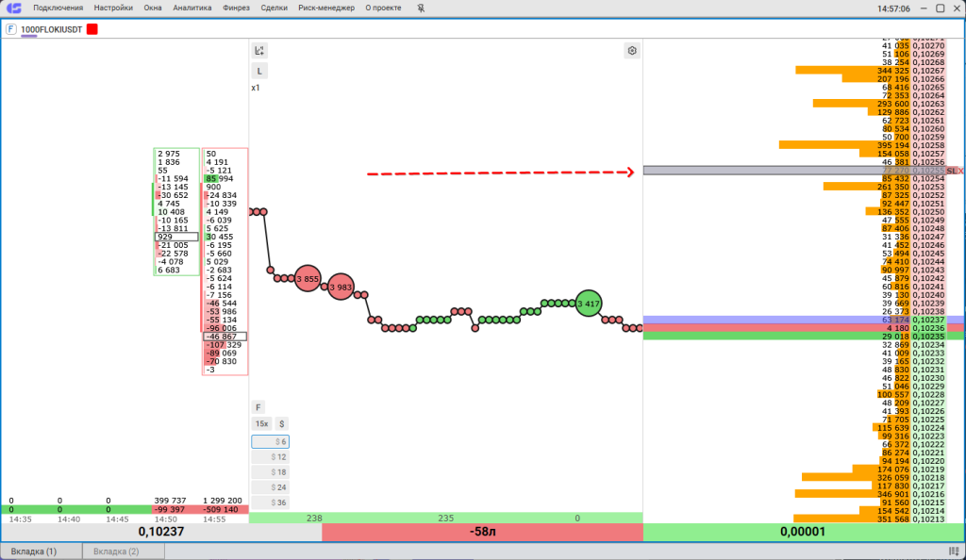The image size is (966, 560).
Task: Select the $ 6 order size preset
Action: pos(270,441)
